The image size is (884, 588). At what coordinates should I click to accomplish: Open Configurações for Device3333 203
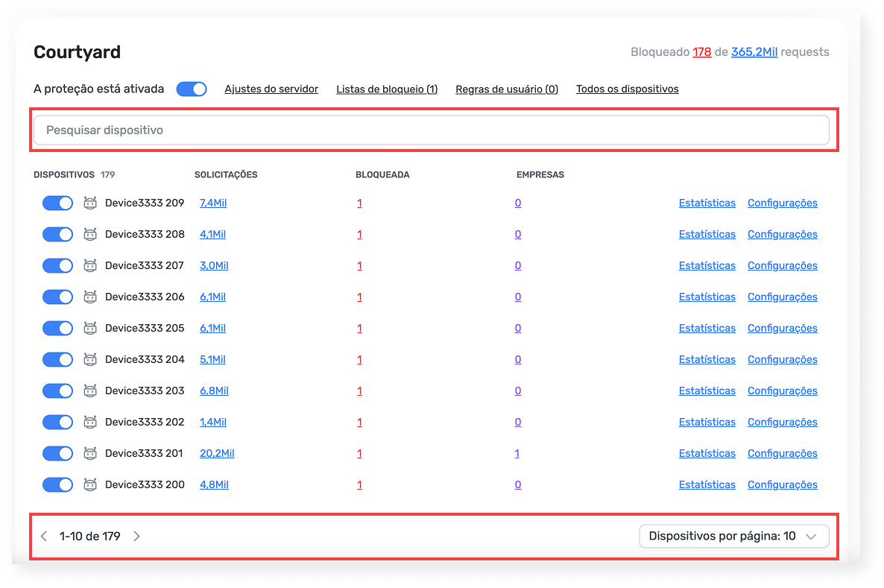pyautogui.click(x=783, y=391)
